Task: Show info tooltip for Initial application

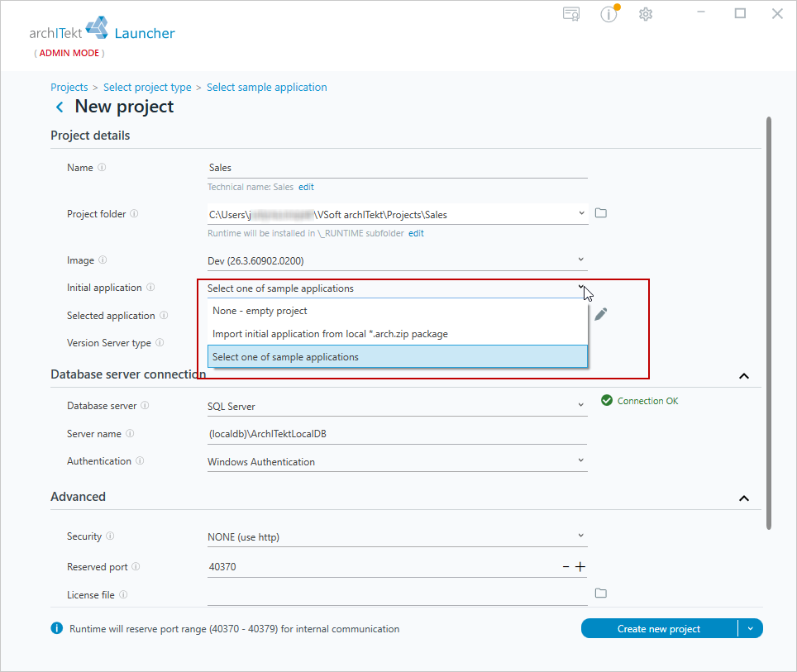Action: pos(150,287)
